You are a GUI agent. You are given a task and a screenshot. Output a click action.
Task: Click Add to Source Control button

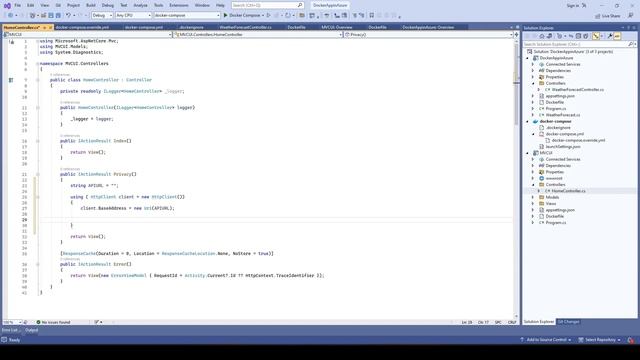tap(546, 340)
